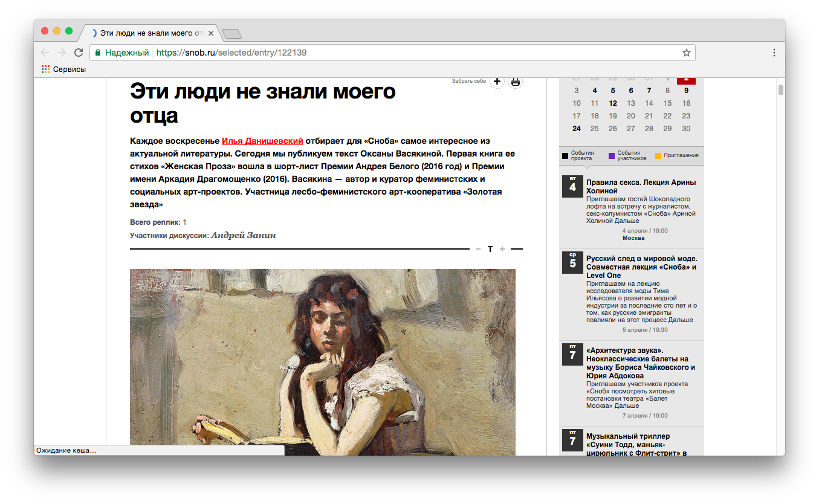Open a new empty browser tab
Screen dimensions: 819x504
pos(231,34)
